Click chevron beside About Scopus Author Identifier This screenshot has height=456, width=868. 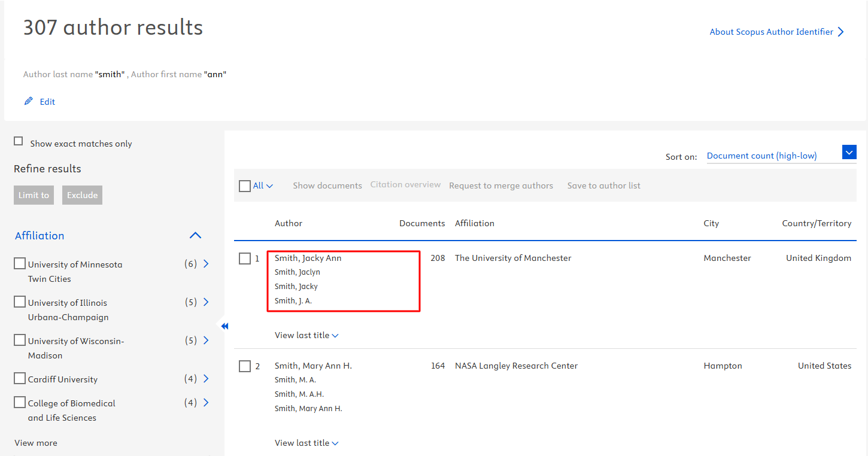(841, 32)
